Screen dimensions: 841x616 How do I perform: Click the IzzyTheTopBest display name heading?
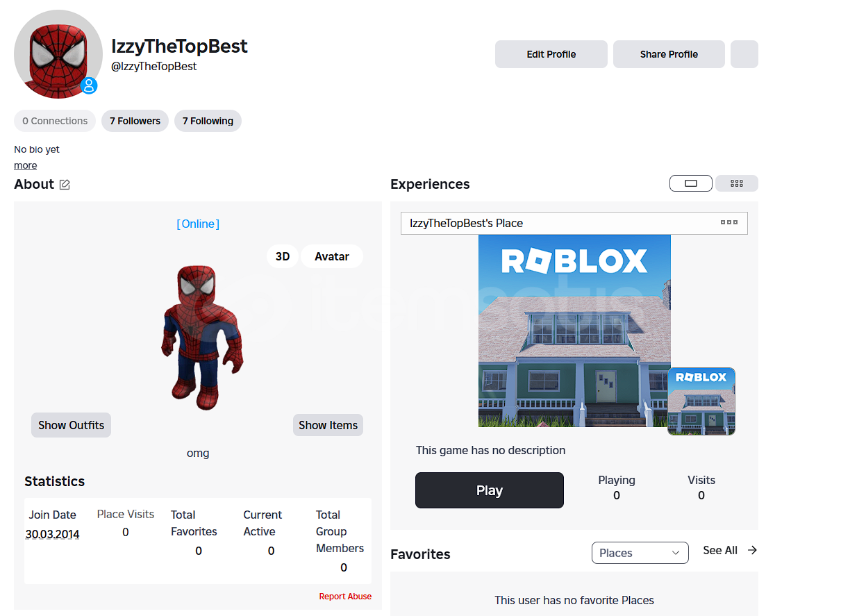[179, 47]
